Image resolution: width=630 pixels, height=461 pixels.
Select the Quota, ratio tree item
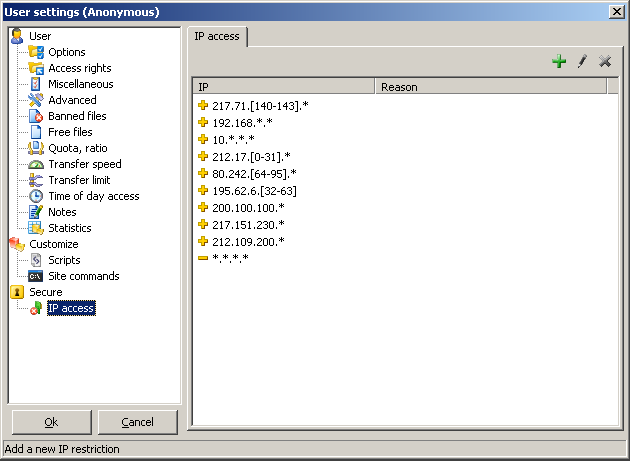78,148
